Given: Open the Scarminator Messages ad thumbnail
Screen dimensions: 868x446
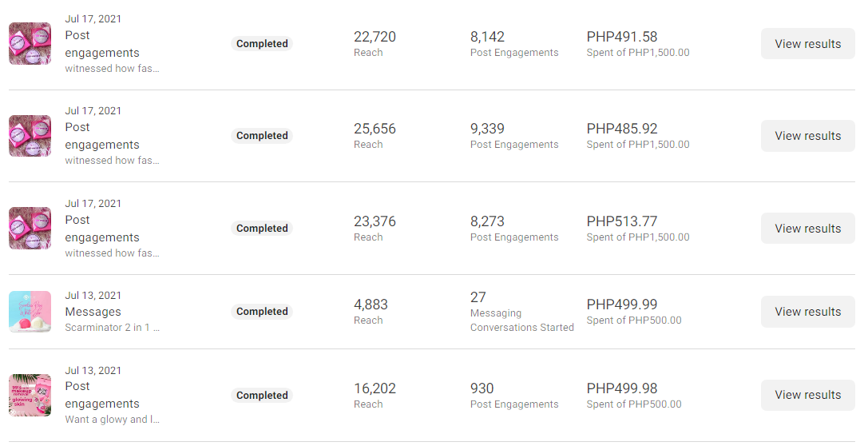Looking at the screenshot, I should tap(30, 312).
